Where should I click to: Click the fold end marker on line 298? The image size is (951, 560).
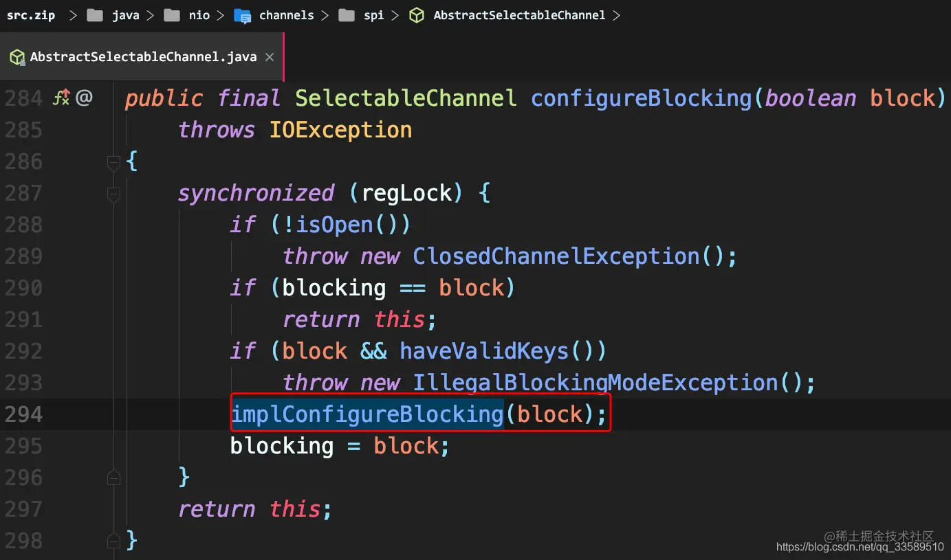pyautogui.click(x=114, y=541)
